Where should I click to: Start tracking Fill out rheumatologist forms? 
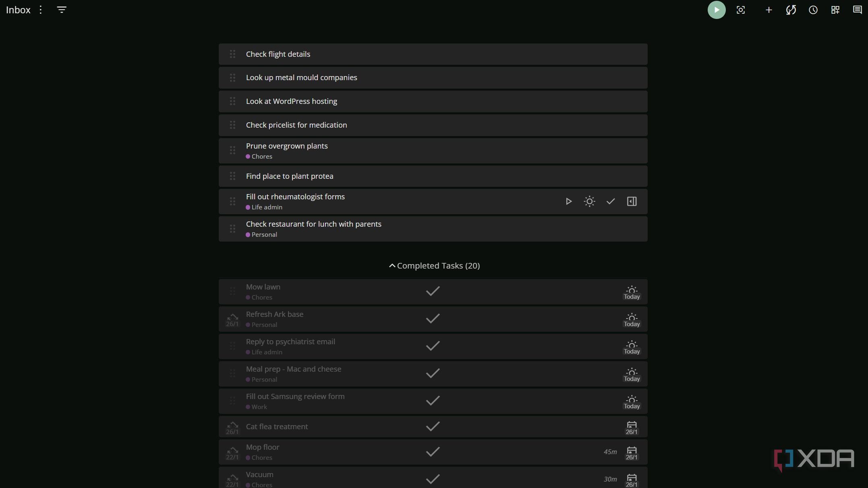568,201
